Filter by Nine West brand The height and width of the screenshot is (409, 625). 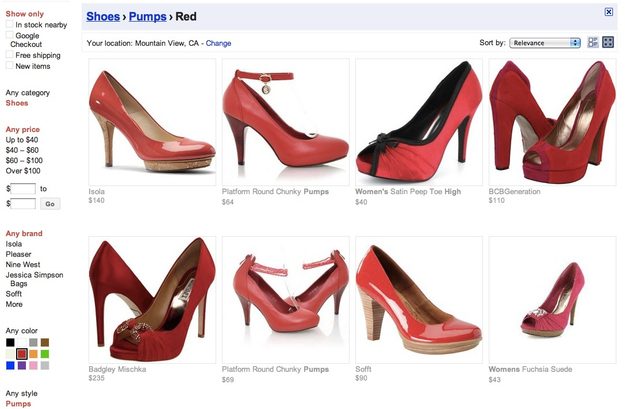23,265
